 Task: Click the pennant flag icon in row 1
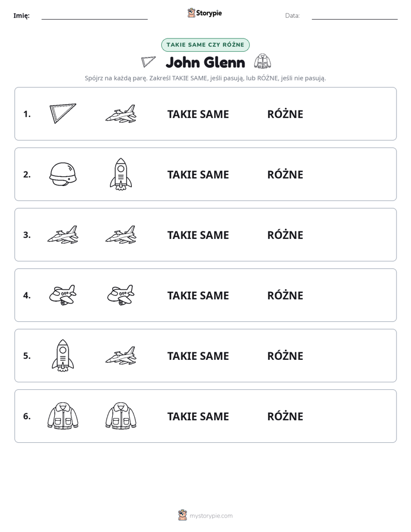[x=63, y=113]
